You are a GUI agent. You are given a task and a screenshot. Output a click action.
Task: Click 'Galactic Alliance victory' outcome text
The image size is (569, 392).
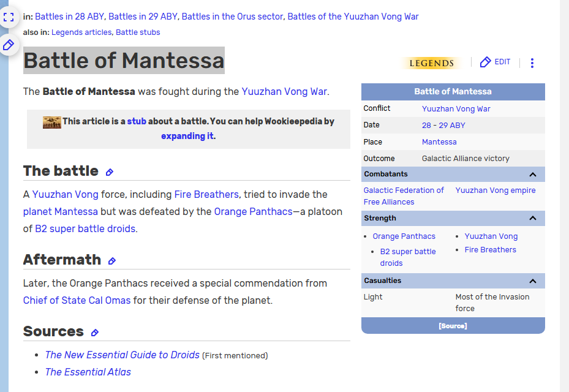(465, 159)
